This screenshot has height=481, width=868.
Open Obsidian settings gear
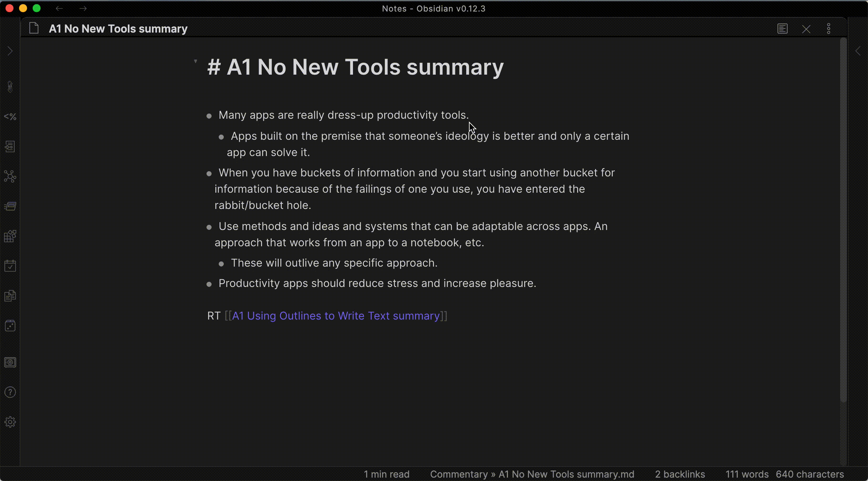click(x=10, y=422)
